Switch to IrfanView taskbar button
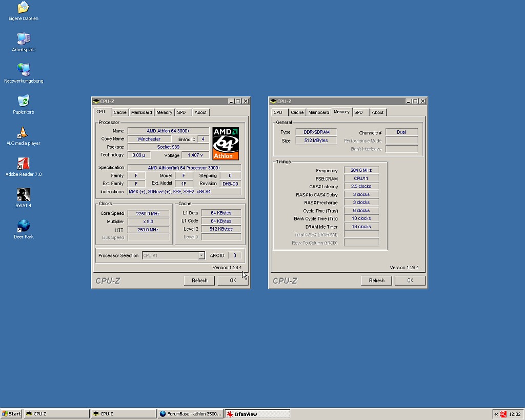The height and width of the screenshot is (420, 525). (x=257, y=414)
